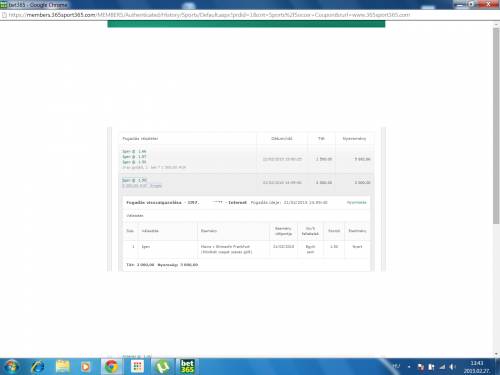The height and width of the screenshot is (375, 500).
Task: Open the uTorrent taskbar icon
Action: 162,367
